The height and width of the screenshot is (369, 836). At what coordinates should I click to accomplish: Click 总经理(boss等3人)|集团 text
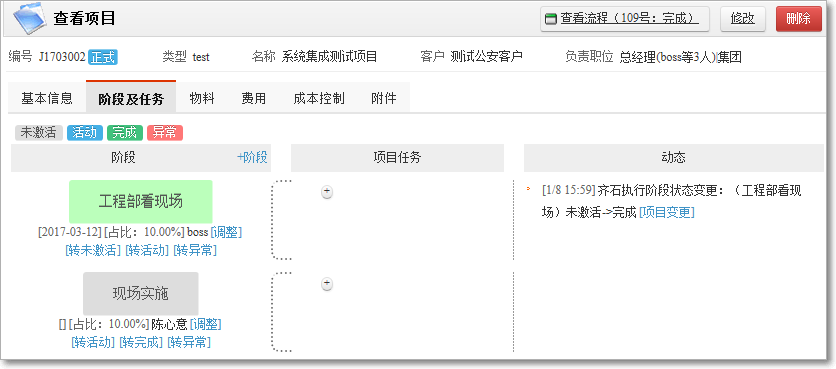680,57
